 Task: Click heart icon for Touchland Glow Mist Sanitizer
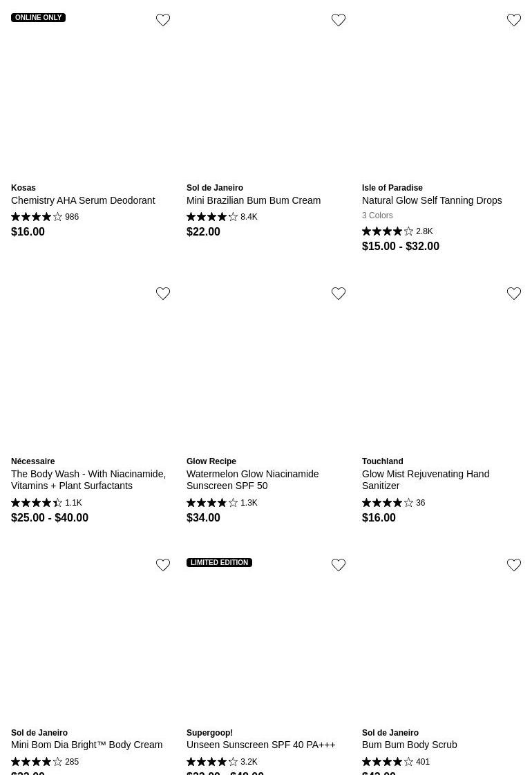tap(514, 294)
